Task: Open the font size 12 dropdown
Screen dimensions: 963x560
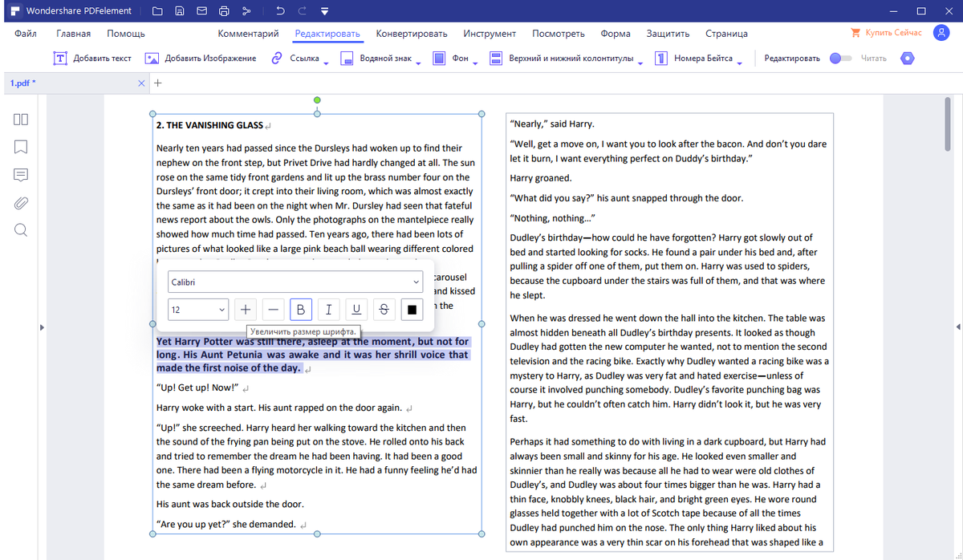Action: [198, 310]
